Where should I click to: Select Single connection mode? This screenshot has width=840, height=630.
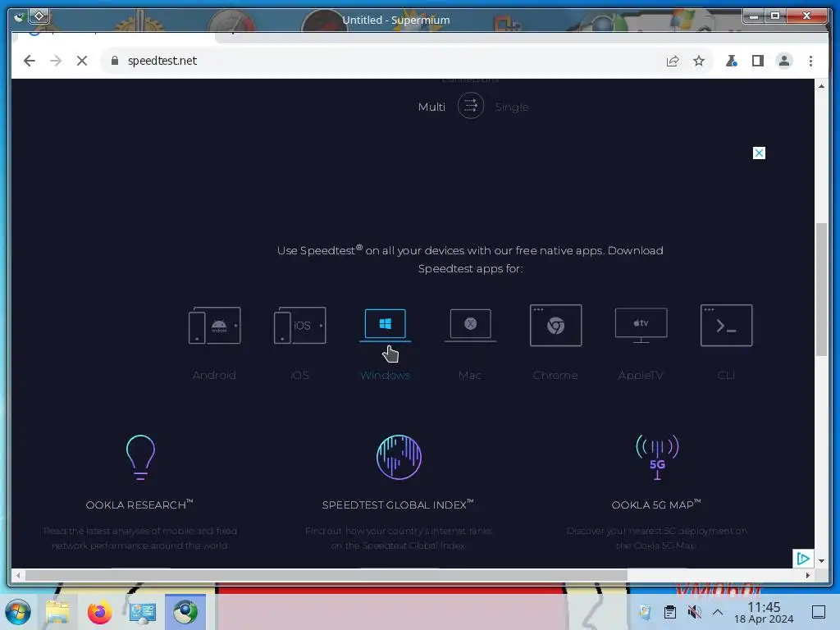tap(512, 107)
